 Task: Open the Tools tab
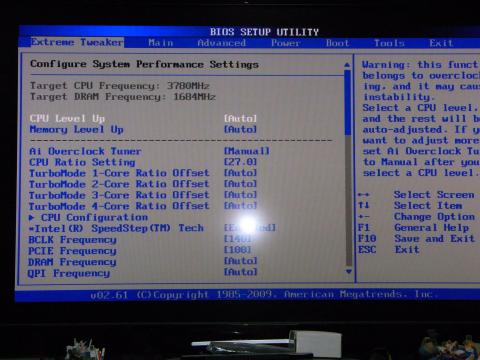click(389, 43)
